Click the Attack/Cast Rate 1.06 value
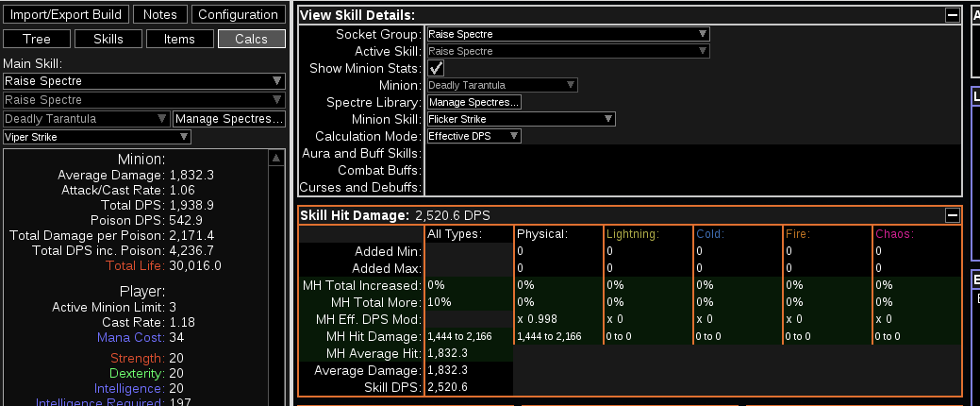980x406 pixels. (x=182, y=190)
